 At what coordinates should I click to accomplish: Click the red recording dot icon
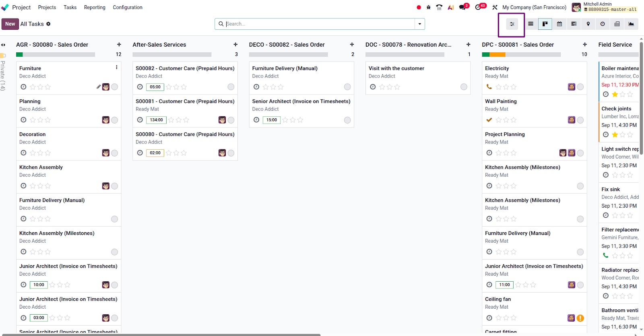click(419, 7)
